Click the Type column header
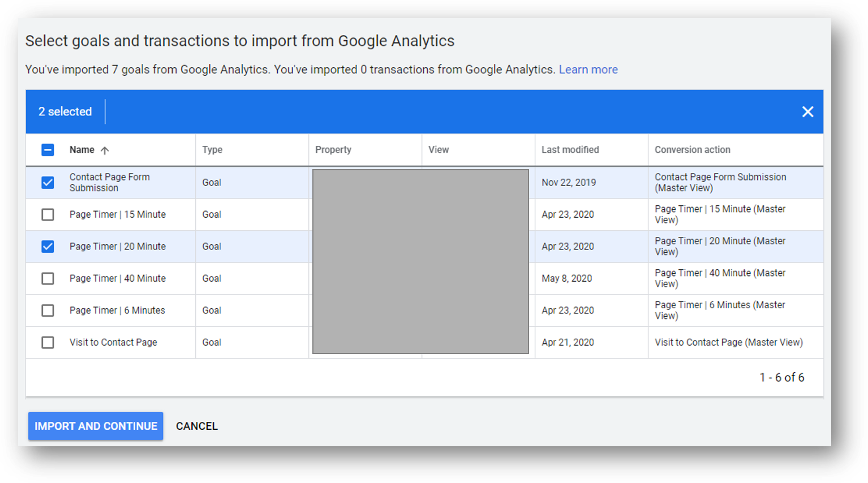This screenshot has width=868, height=483. (x=212, y=150)
